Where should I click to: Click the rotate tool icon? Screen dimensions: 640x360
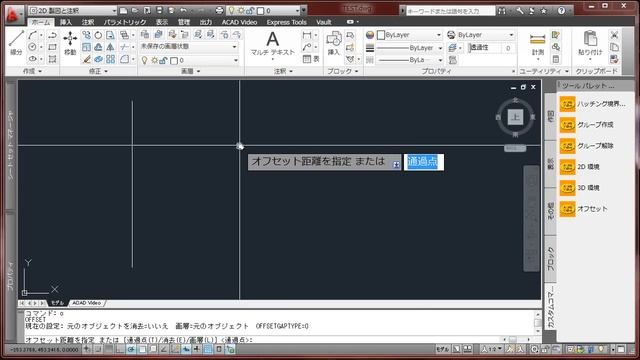tap(98, 36)
